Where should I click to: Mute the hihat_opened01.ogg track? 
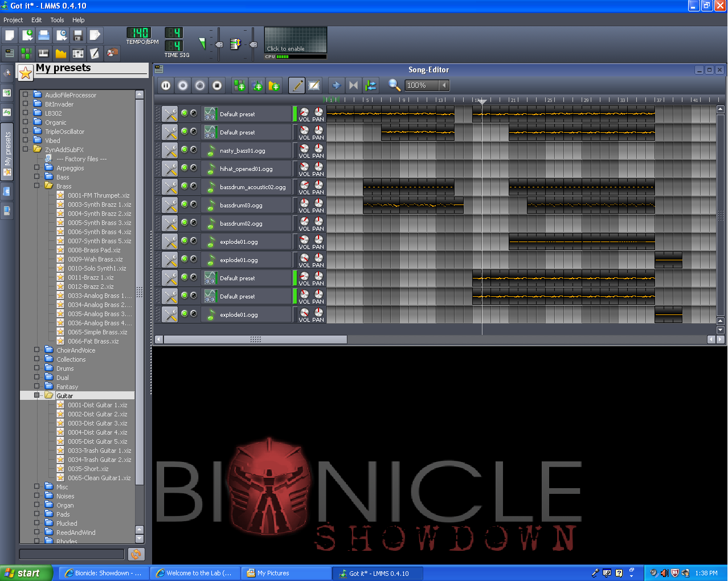click(185, 167)
